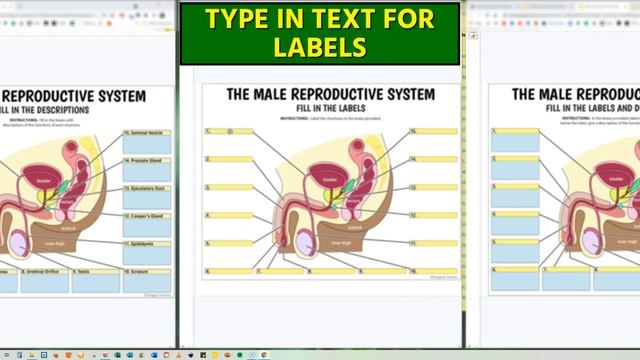Click blue description box under label 1, right window

click(515, 143)
